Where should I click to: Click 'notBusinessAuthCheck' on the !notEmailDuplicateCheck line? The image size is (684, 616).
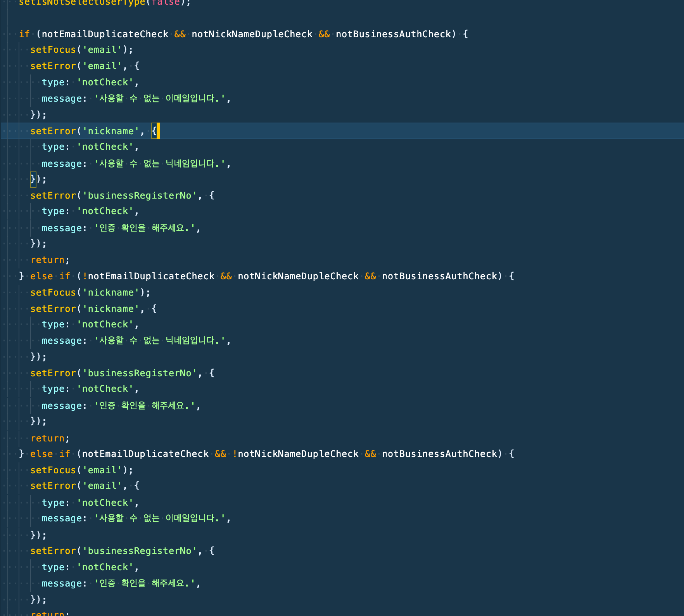[x=439, y=276]
